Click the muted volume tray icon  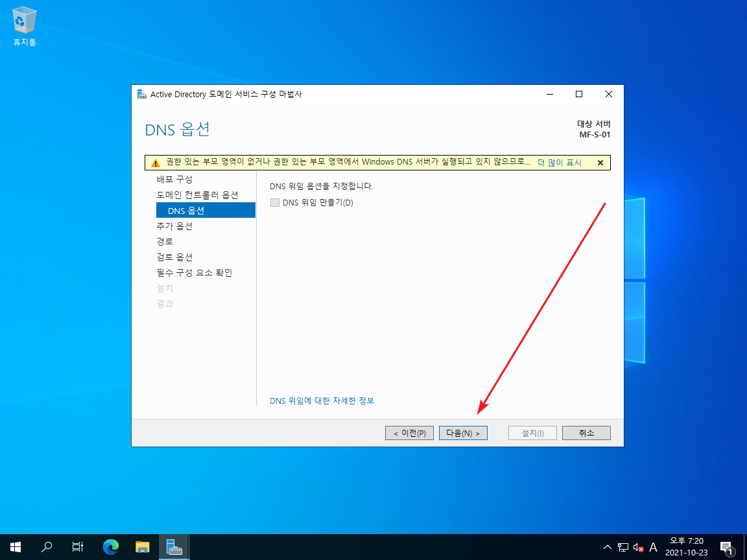(638, 548)
